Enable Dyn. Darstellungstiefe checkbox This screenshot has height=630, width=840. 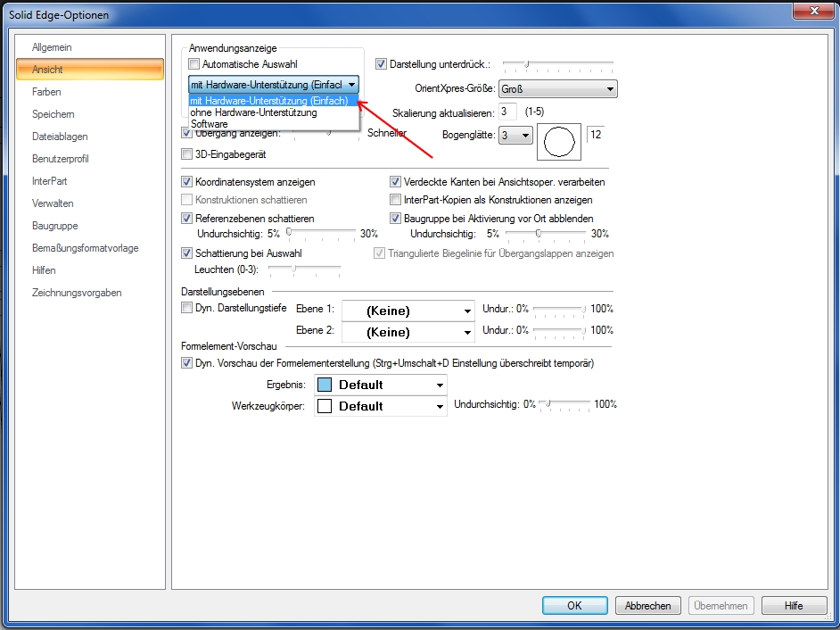[186, 308]
